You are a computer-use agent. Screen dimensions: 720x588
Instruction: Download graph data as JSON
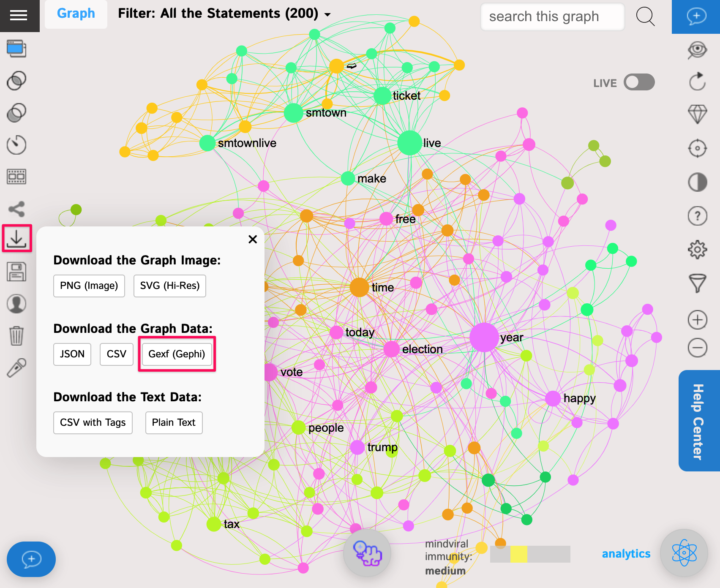point(72,354)
